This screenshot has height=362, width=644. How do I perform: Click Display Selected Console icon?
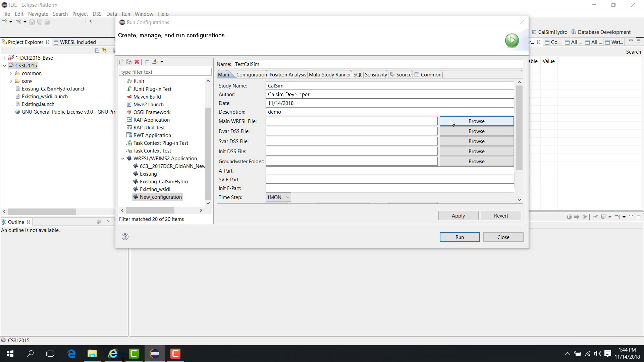coord(603,217)
